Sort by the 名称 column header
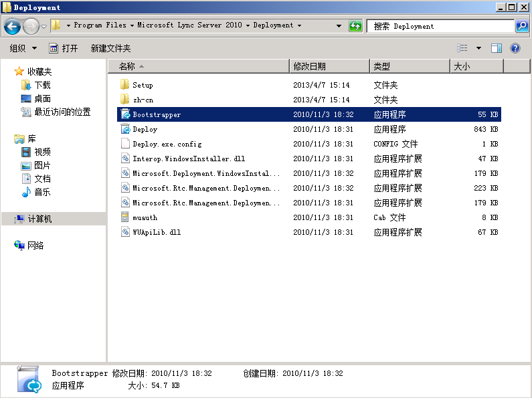Viewport: 532px width, 398px height. (199, 66)
